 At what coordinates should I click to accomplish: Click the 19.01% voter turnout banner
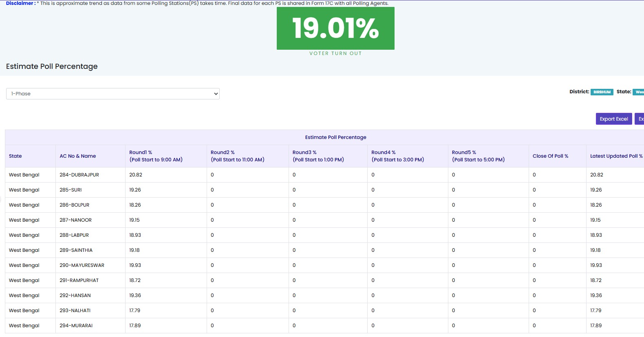click(x=335, y=29)
